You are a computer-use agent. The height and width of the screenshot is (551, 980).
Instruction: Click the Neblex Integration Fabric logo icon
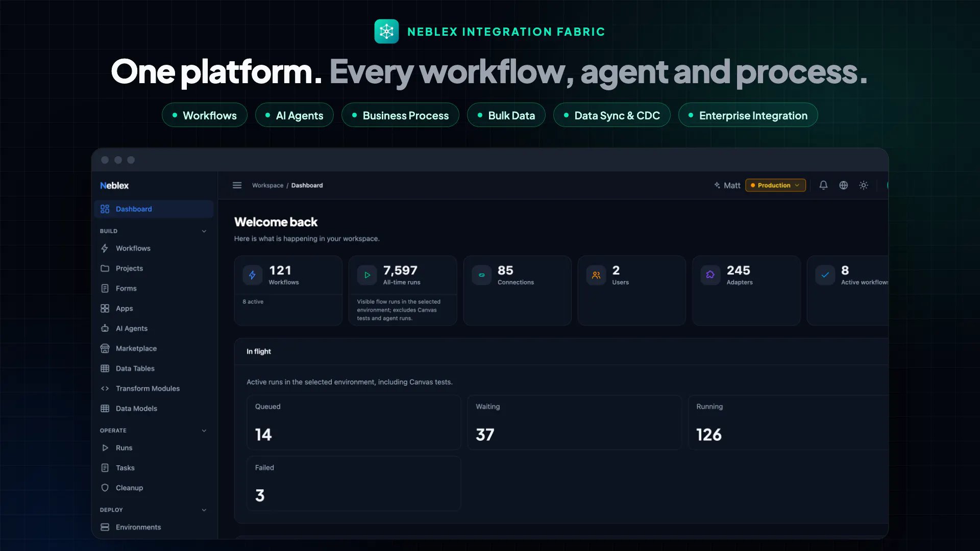click(386, 32)
